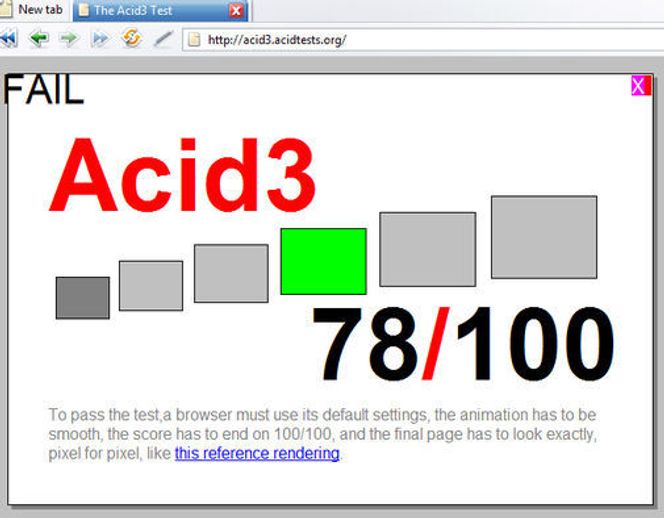Viewport: 664px width, 518px height.
Task: Click the 78/100 score text
Action: pyautogui.click(x=463, y=343)
